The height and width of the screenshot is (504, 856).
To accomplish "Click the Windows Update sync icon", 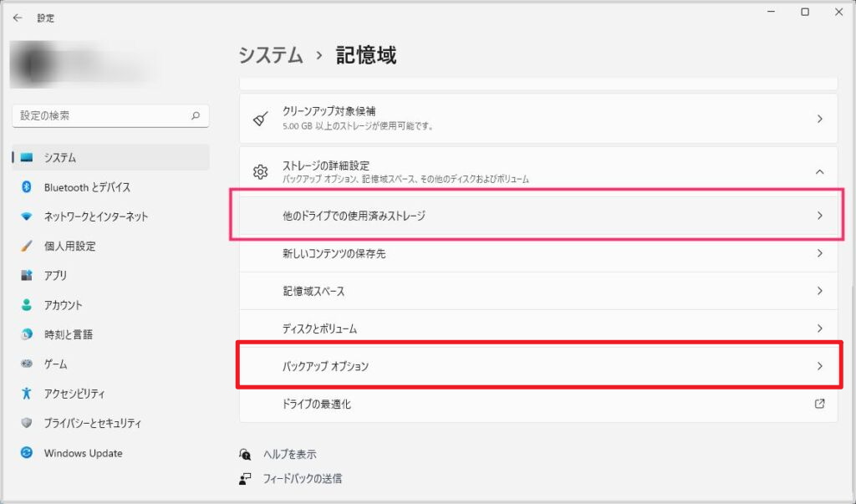I will pos(27,453).
